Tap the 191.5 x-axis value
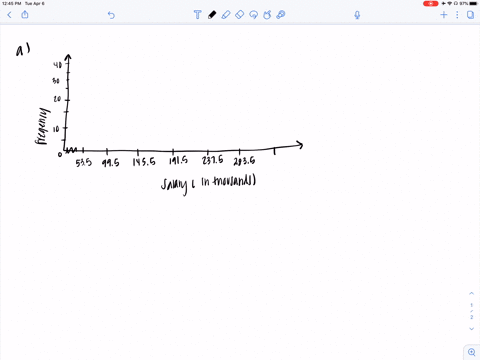480x360 pixels. tap(178, 161)
